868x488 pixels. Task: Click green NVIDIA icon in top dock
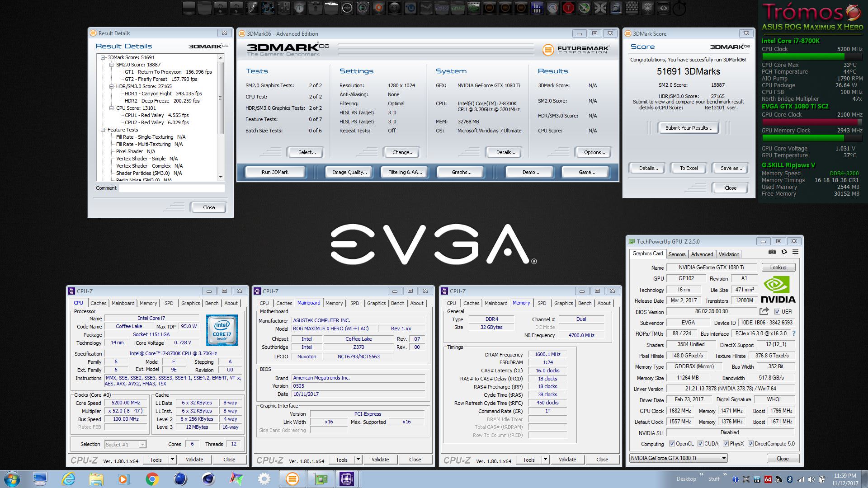pos(473,8)
